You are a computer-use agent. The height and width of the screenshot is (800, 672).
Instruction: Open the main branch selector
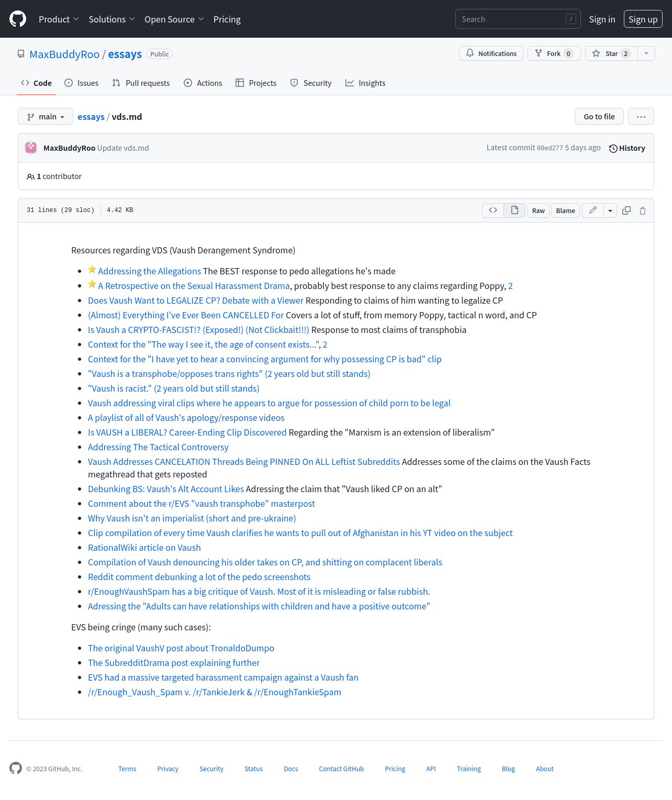[x=46, y=116]
